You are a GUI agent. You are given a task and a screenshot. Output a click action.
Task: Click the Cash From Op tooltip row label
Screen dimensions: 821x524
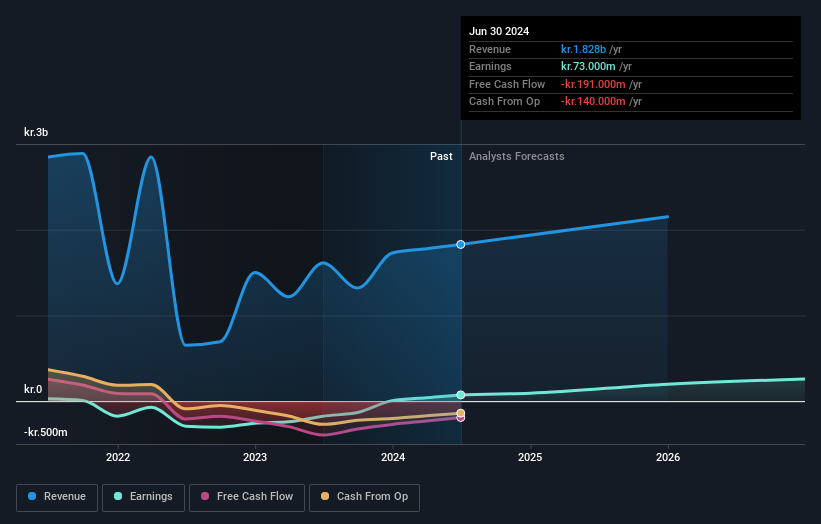pos(504,102)
